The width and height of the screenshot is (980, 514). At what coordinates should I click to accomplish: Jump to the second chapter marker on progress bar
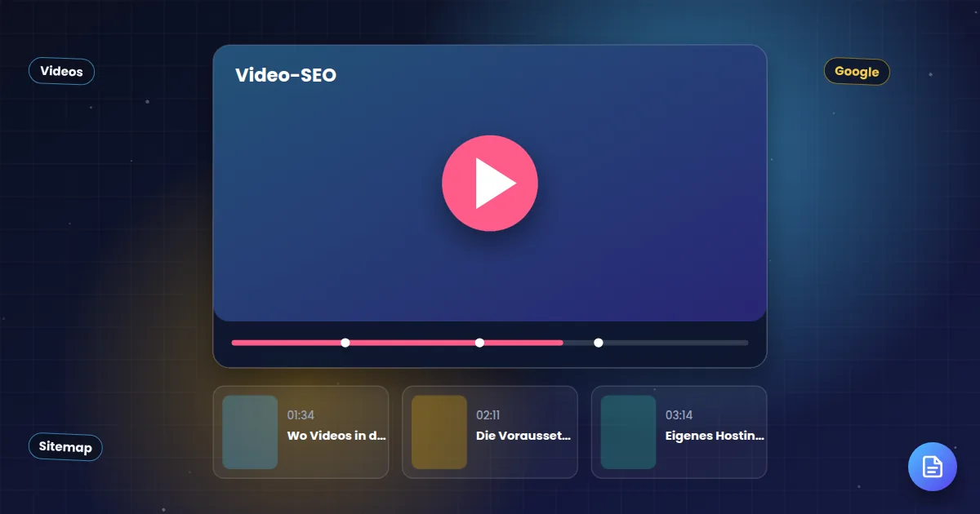click(x=479, y=343)
